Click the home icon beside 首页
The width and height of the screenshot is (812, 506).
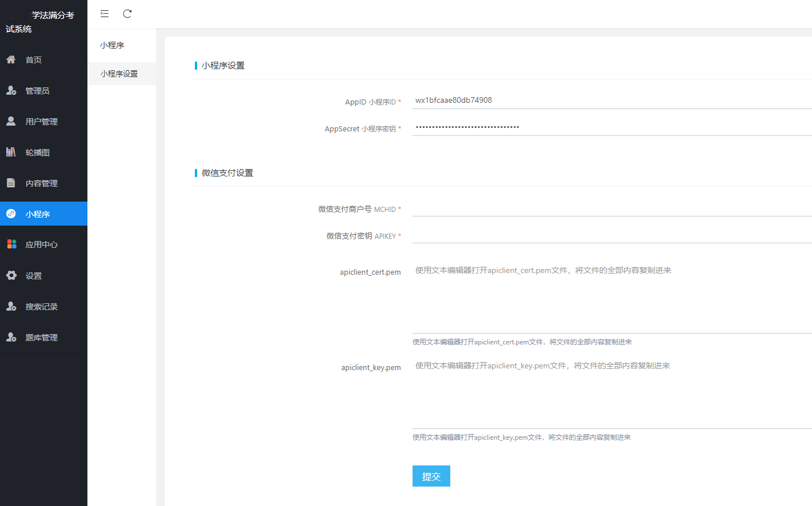(11, 59)
